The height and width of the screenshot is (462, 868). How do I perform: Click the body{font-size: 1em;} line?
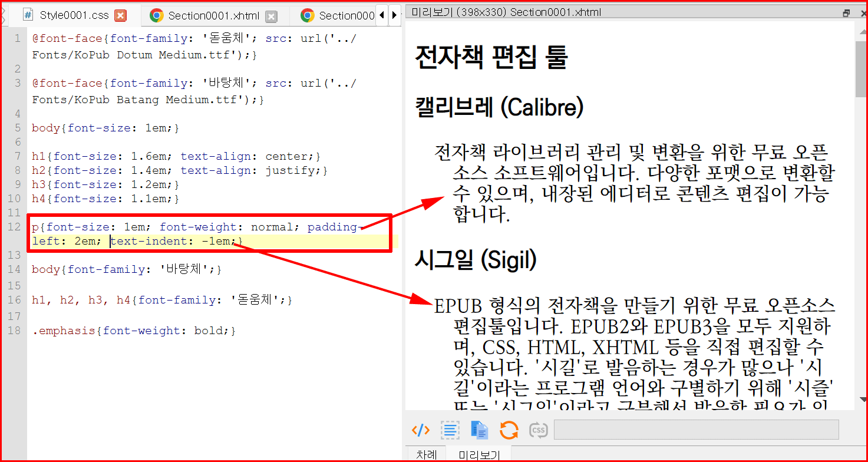click(105, 128)
